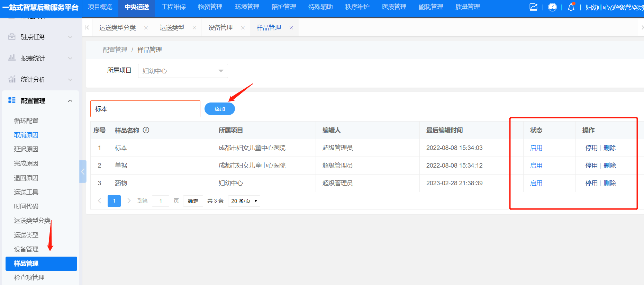Open 时间代码 in sidebar
Viewport: 644px width, 285px height.
coord(26,206)
